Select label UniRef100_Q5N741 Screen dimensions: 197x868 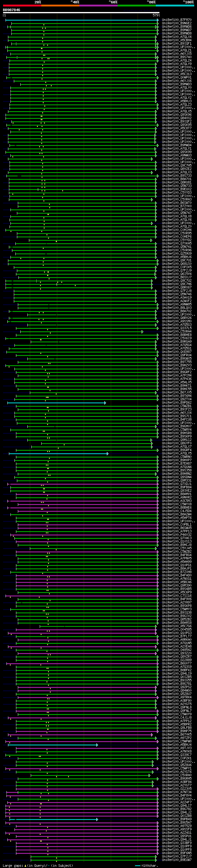pos(177,247)
